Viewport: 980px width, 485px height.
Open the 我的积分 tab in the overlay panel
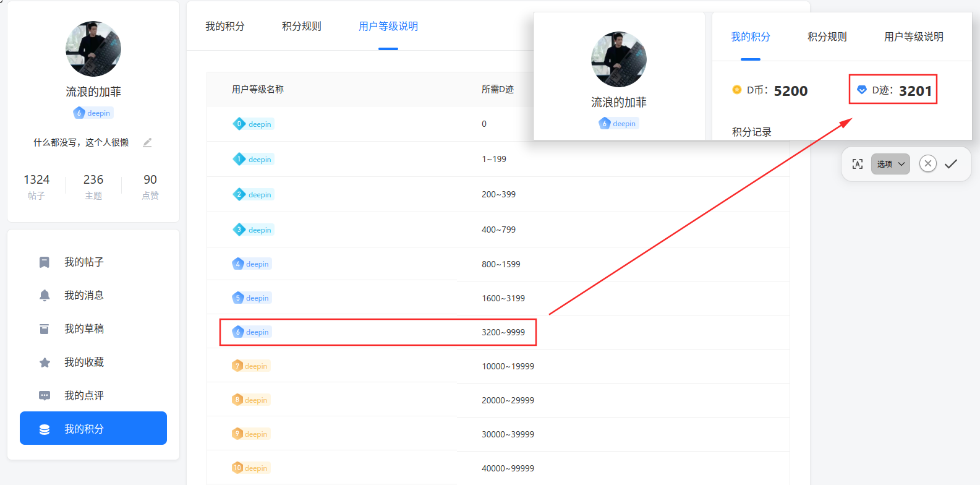[751, 37]
